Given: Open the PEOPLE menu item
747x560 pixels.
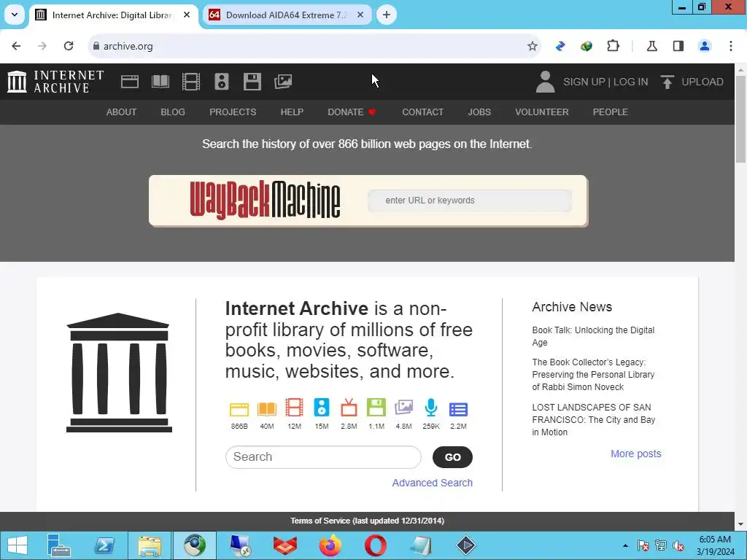Looking at the screenshot, I should [611, 112].
